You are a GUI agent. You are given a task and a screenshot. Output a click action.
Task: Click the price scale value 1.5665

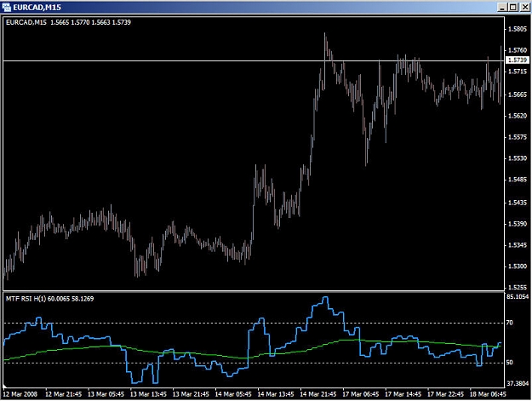coord(517,95)
